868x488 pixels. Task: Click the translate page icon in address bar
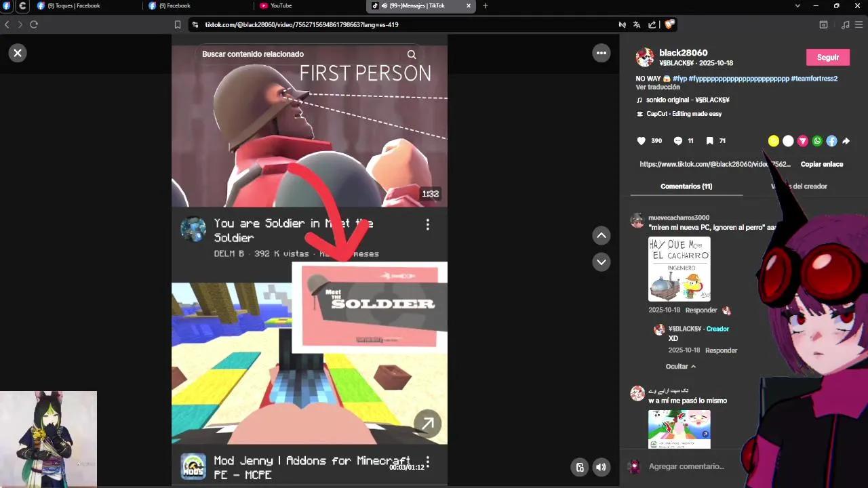[637, 24]
